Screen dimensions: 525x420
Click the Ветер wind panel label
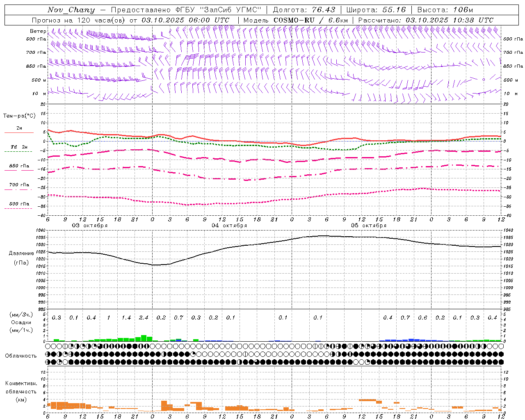pos(38,31)
